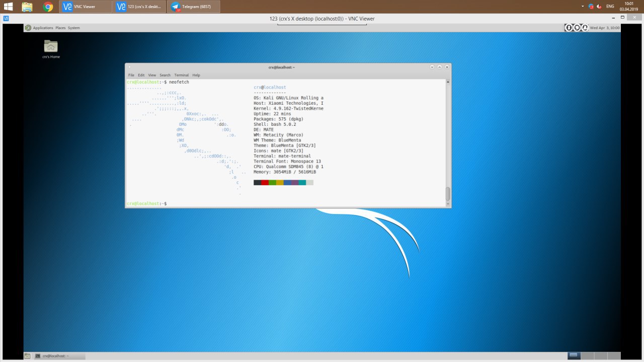Click the 'WM Theme: BlueMenta' line
The height and width of the screenshot is (362, 644).
tap(277, 140)
